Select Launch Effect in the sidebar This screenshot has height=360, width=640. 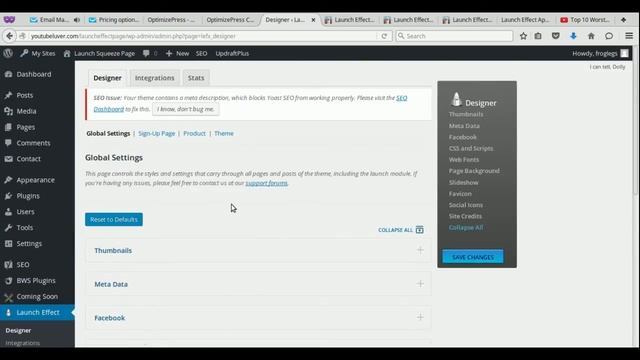coord(37,312)
